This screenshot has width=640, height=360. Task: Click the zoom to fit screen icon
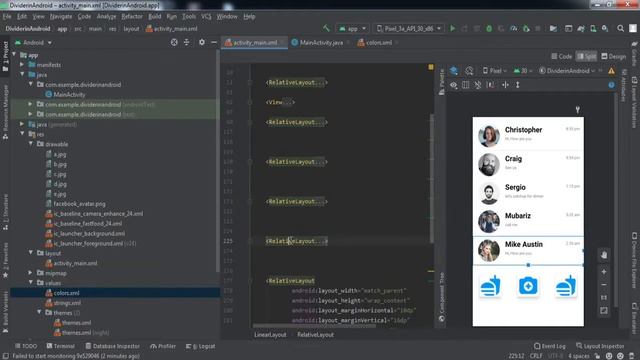[x=604, y=311]
